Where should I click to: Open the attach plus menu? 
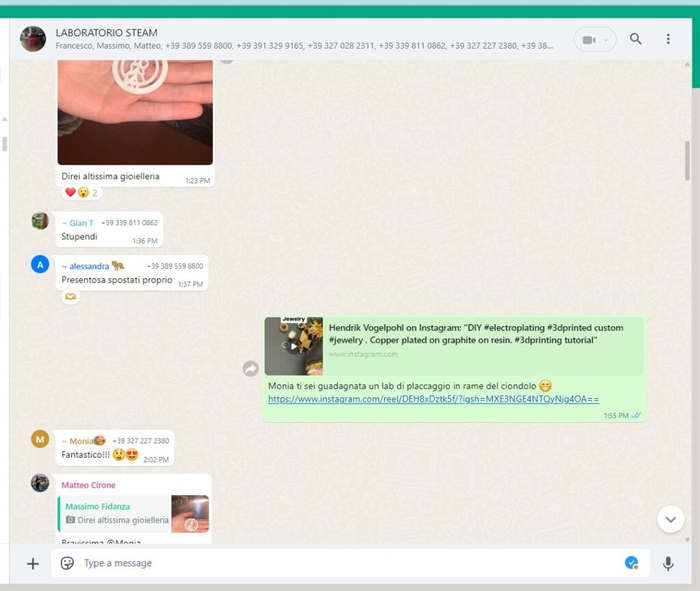coord(33,564)
